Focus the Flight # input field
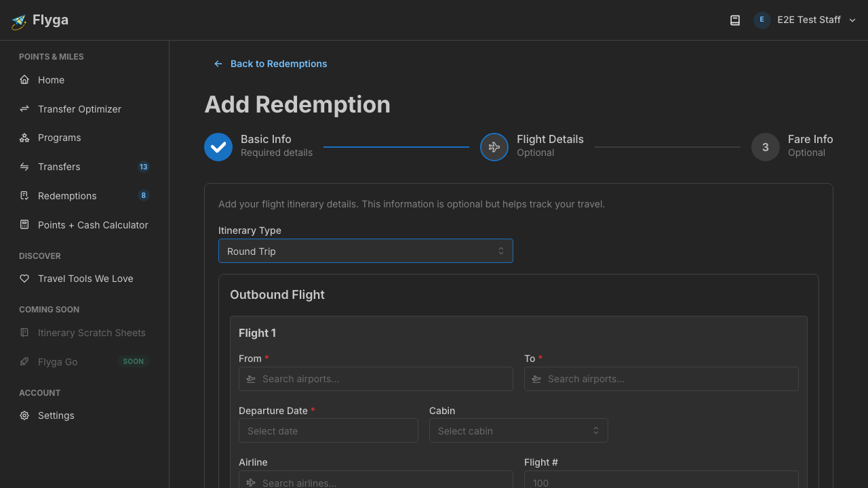The image size is (868, 488). point(661,479)
